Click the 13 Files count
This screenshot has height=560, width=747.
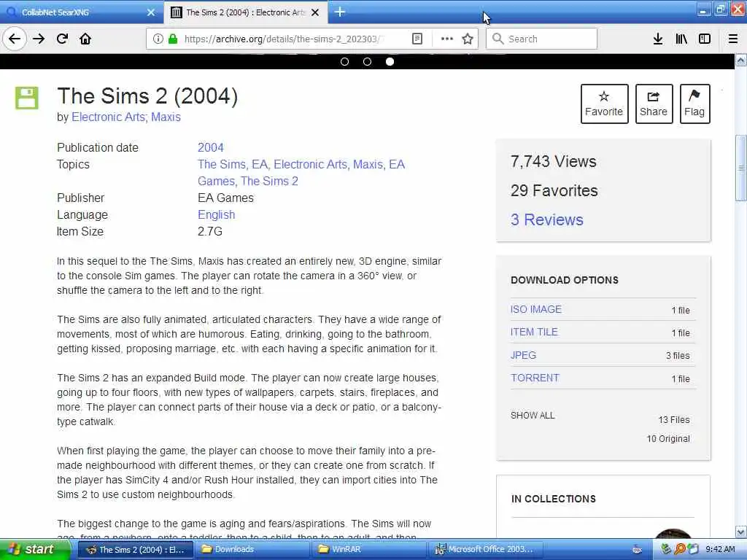674,419
